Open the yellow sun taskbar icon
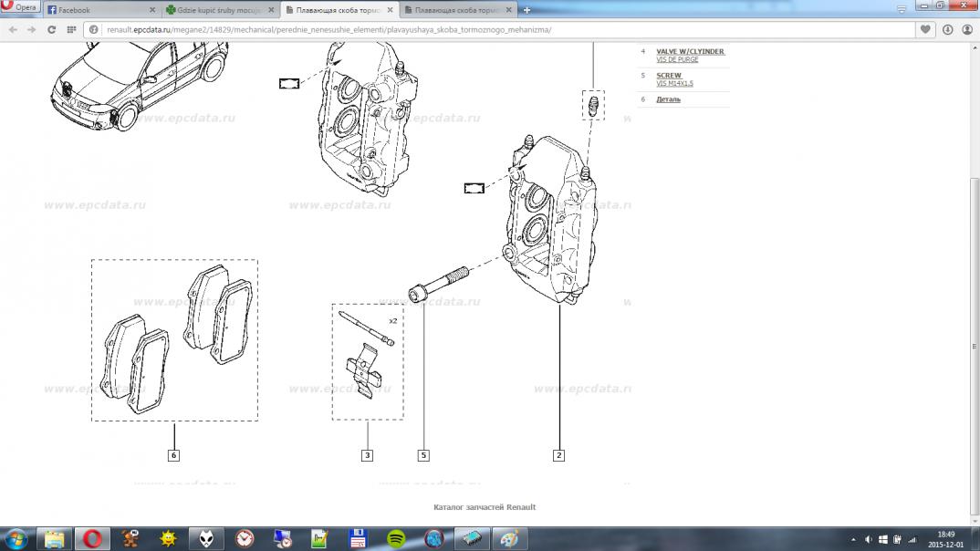980x551 pixels. coord(168,538)
